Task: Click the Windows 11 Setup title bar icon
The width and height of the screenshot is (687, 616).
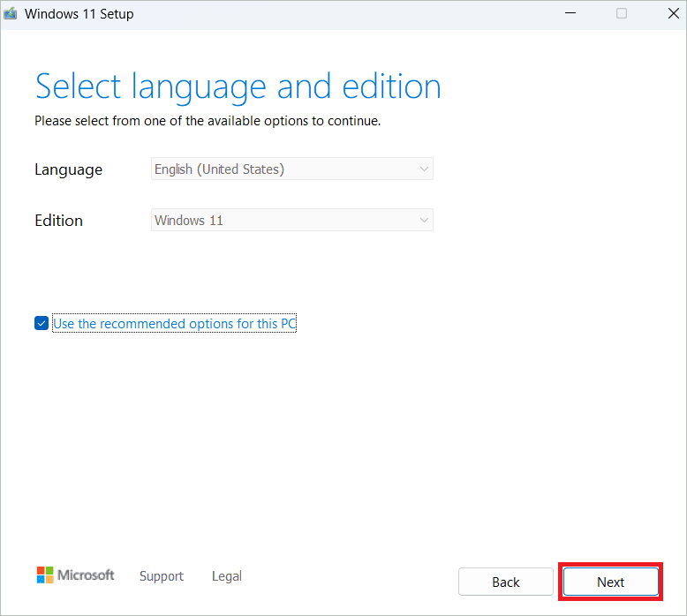Action: [10, 13]
